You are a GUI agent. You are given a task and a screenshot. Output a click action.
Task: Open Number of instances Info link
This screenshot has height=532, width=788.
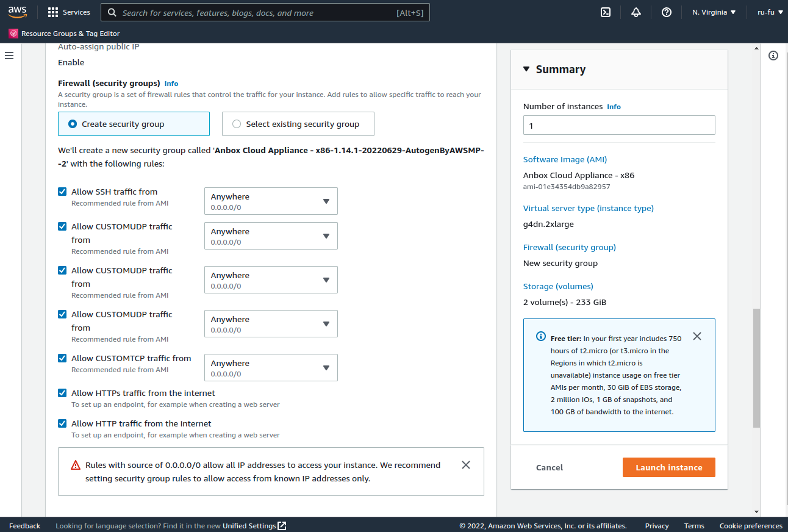pyautogui.click(x=614, y=107)
